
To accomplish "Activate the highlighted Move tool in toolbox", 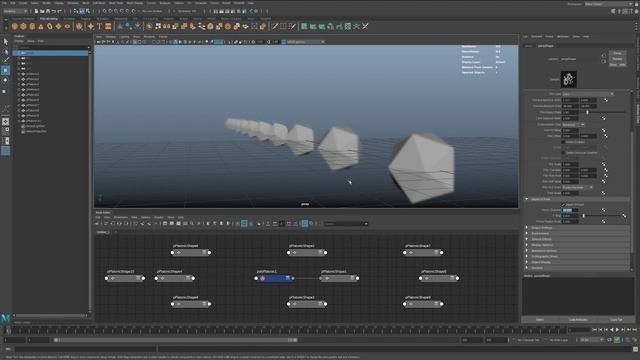I will click(x=5, y=71).
